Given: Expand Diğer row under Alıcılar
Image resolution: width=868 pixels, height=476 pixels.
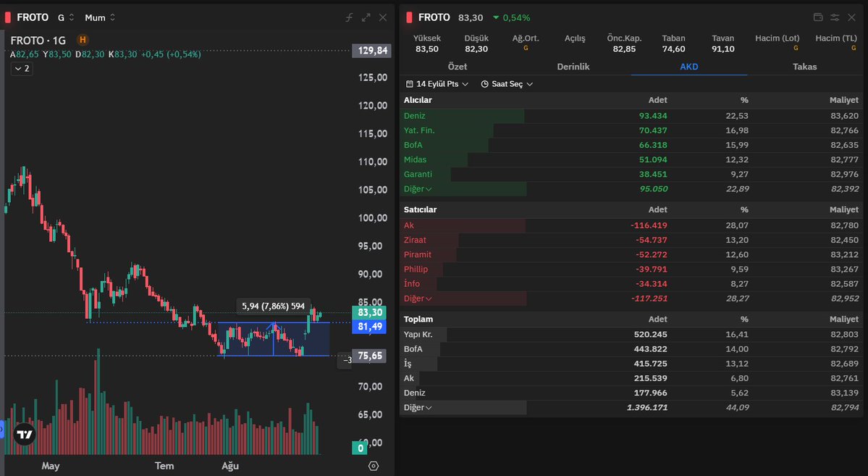Looking at the screenshot, I should 418,189.
